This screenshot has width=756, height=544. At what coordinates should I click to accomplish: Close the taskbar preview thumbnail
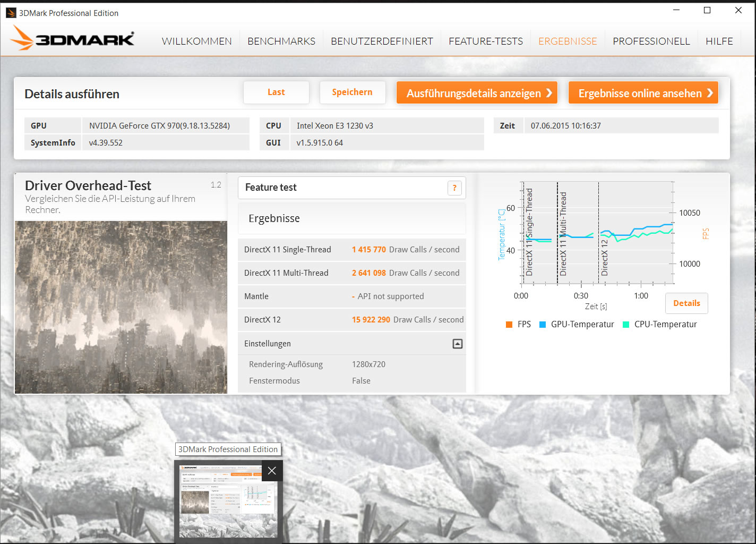pos(272,471)
